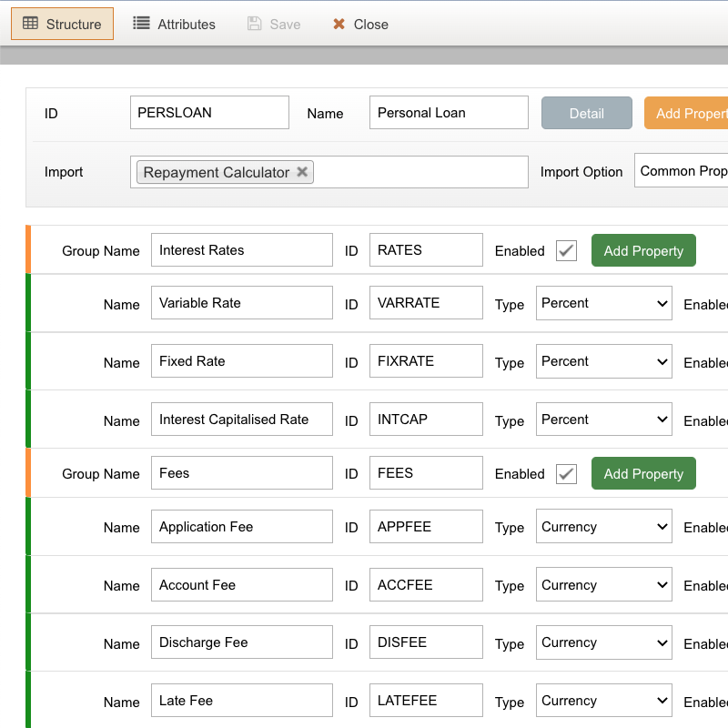Click the Import tags field
This screenshot has height=728, width=728.
coord(329,172)
